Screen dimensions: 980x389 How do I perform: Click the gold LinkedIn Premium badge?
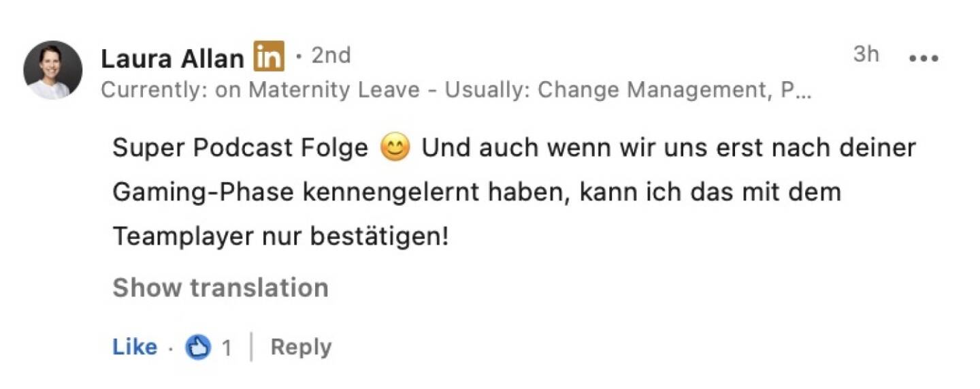pos(269,57)
